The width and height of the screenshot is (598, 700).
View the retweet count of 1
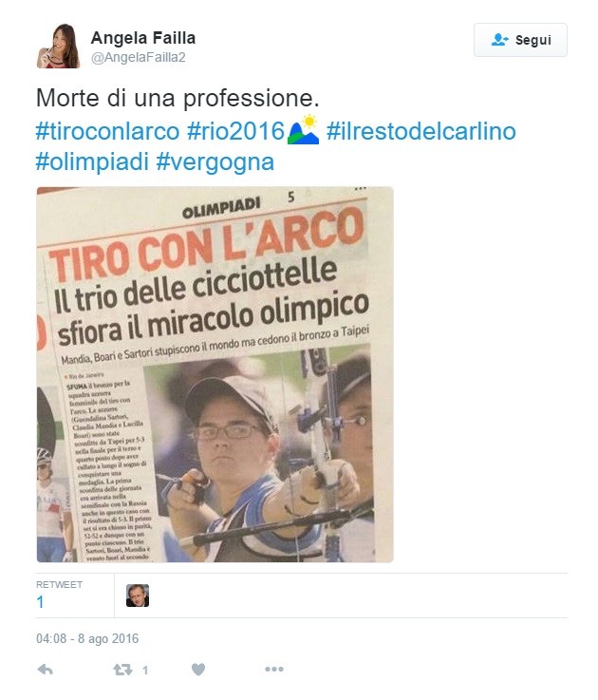click(x=59, y=596)
